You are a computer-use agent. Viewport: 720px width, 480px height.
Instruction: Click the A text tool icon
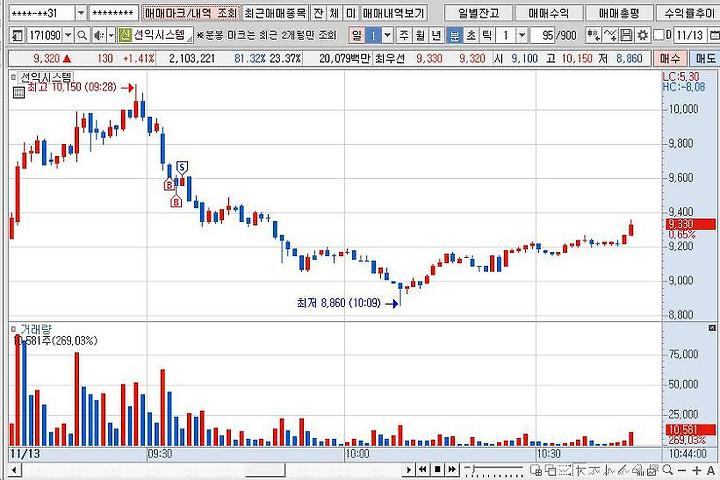tap(711, 470)
